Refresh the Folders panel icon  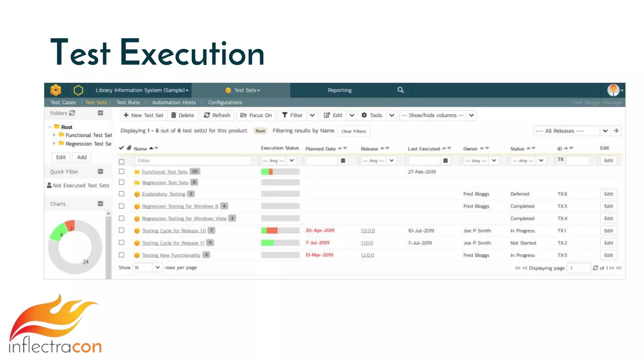pyautogui.click(x=72, y=113)
